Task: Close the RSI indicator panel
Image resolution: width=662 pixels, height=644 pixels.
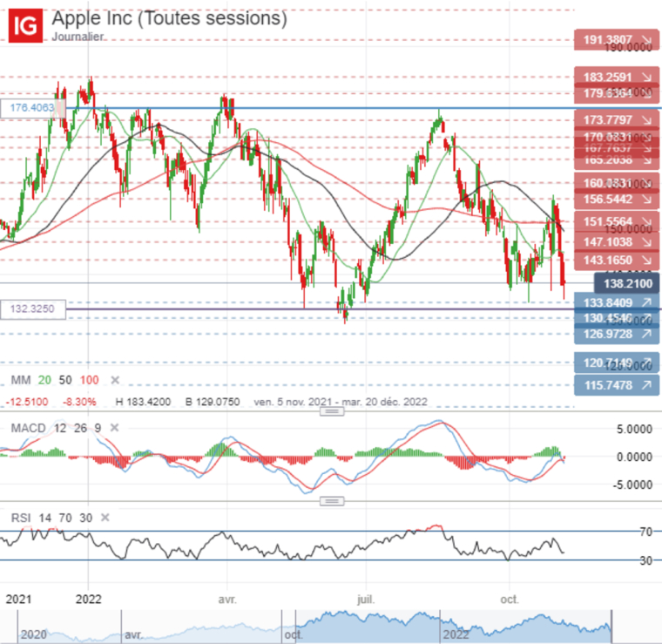Action: click(105, 518)
